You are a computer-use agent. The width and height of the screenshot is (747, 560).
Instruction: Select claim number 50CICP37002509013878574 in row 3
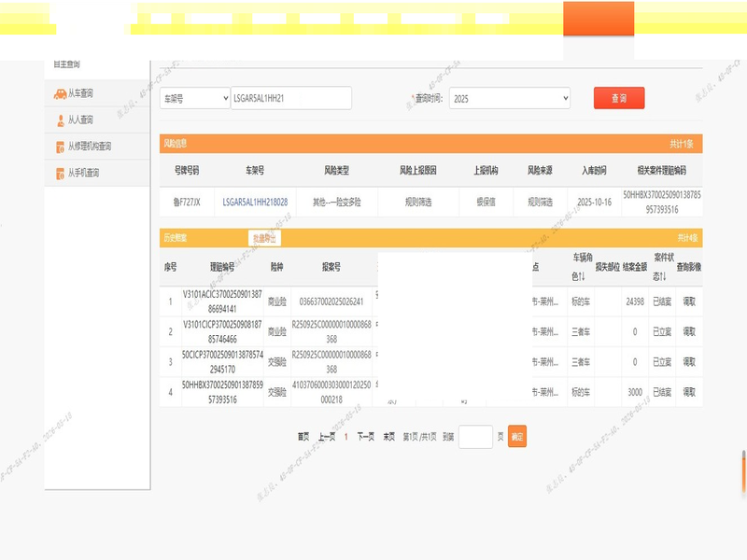pos(222,362)
